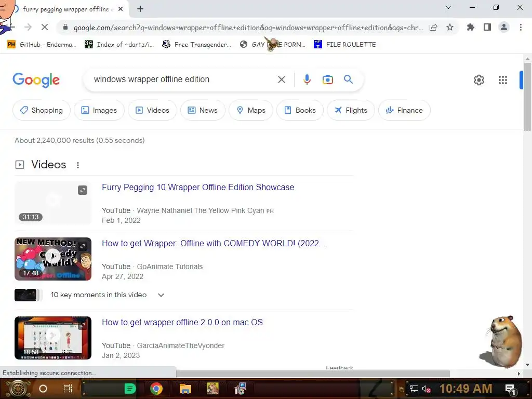Viewport: 532px width, 399px height.
Task: Open the Wrapper Offline Edition Showcase link
Action: click(x=198, y=187)
